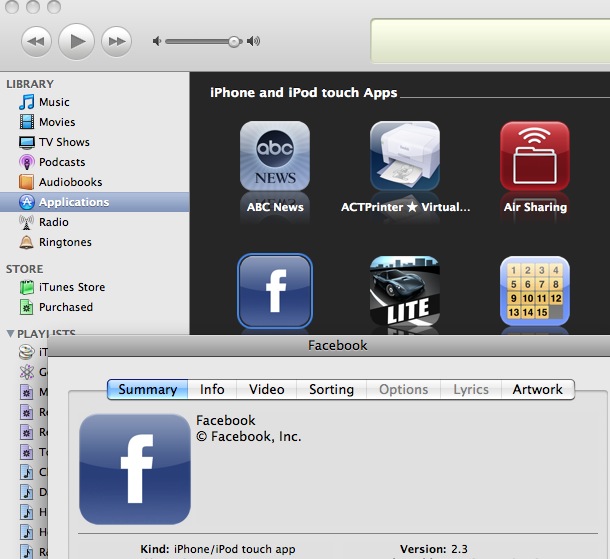Screen dimensions: 610x559
Task: Click the TV Shows screen icon
Action: coord(26,142)
